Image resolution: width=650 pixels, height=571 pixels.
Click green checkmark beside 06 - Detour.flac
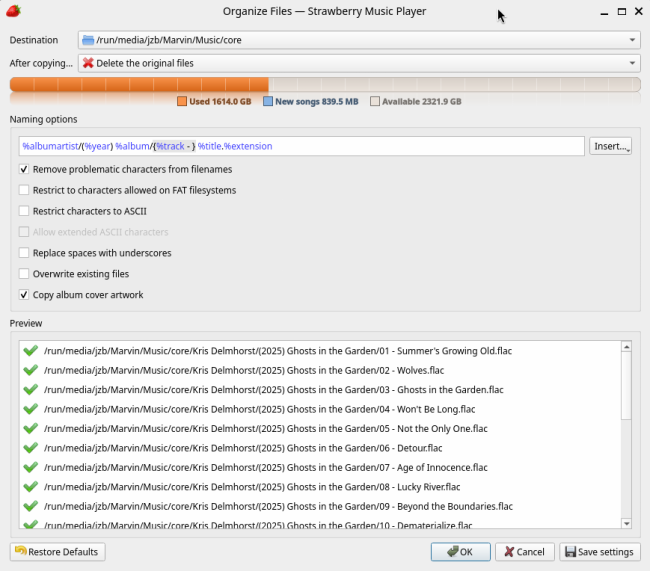click(31, 448)
